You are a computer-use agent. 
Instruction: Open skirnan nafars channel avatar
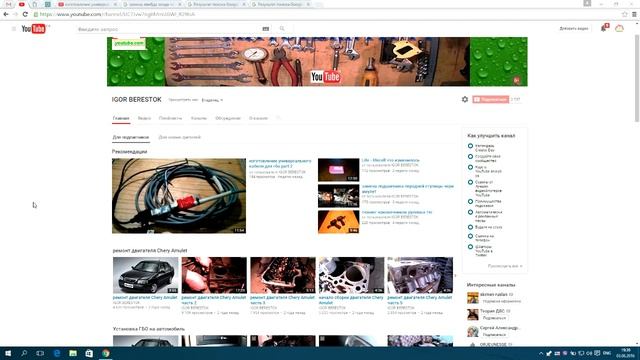coord(473,298)
